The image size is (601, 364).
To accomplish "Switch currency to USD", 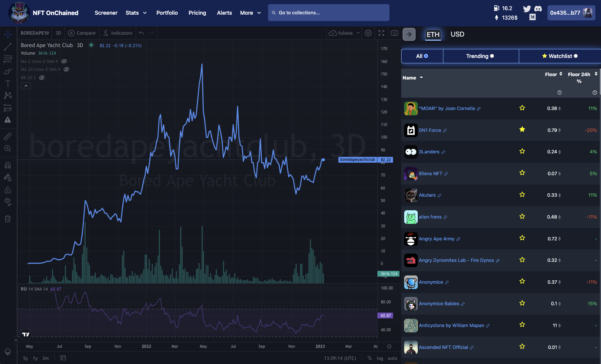I will 457,34.
